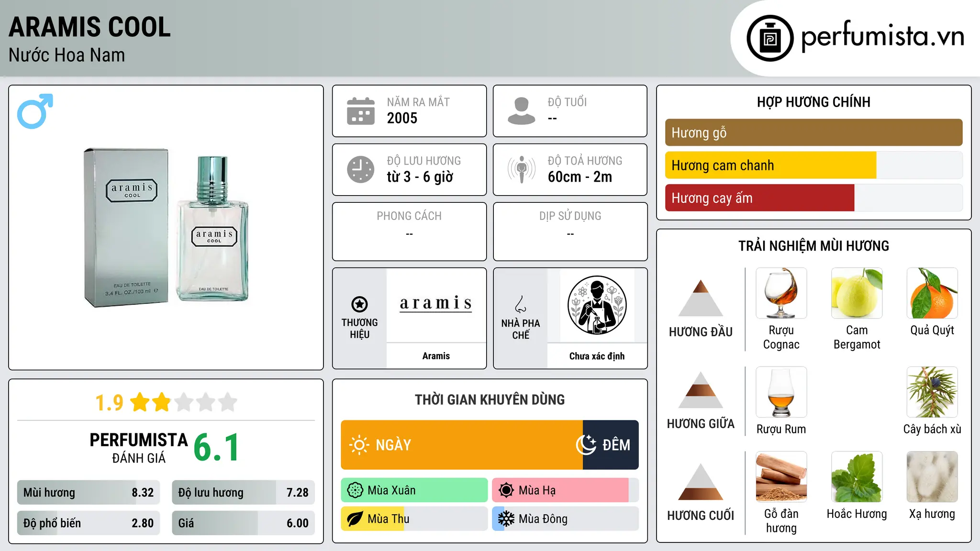Click the Trải Nghiệm Mùi Hương heading
Viewport: 980px width, 551px height.
[x=813, y=246]
